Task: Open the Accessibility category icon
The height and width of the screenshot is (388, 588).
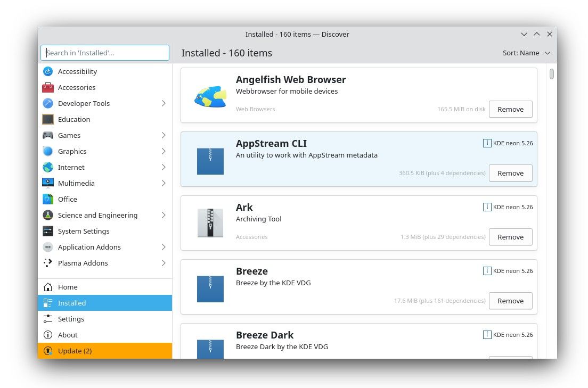Action: pos(47,71)
